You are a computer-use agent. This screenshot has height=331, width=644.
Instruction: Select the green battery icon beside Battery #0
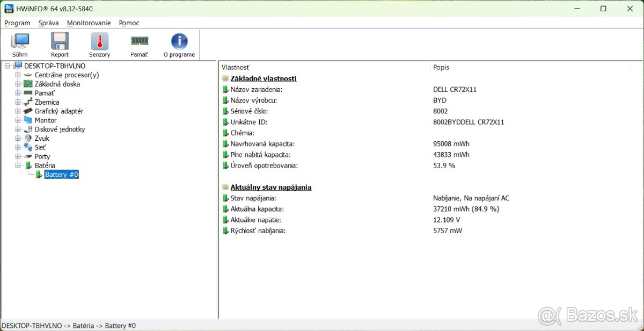coord(38,174)
